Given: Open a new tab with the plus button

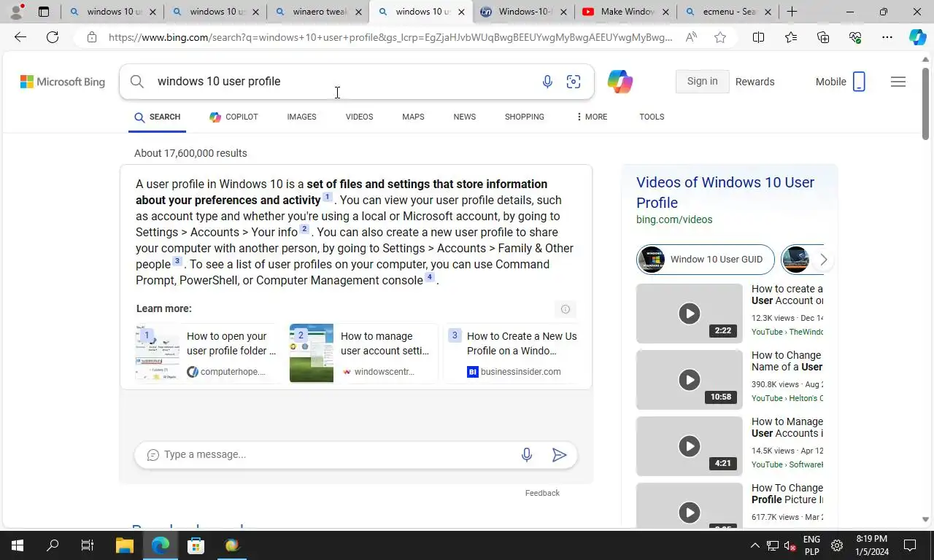Looking at the screenshot, I should point(792,12).
